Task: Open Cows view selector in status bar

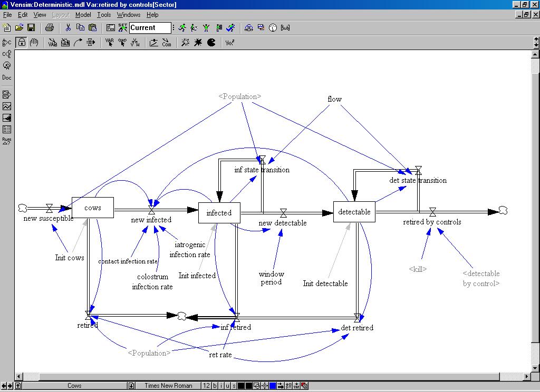Action: [74, 386]
